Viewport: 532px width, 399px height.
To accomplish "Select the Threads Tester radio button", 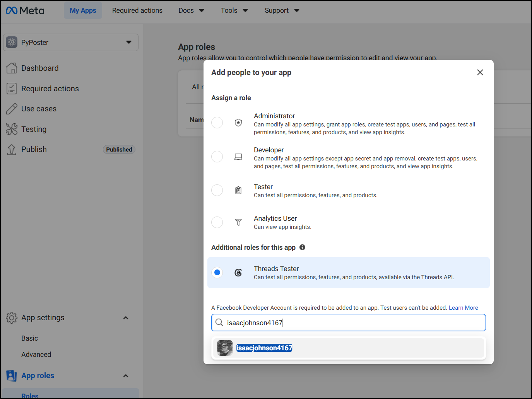I will (x=217, y=273).
